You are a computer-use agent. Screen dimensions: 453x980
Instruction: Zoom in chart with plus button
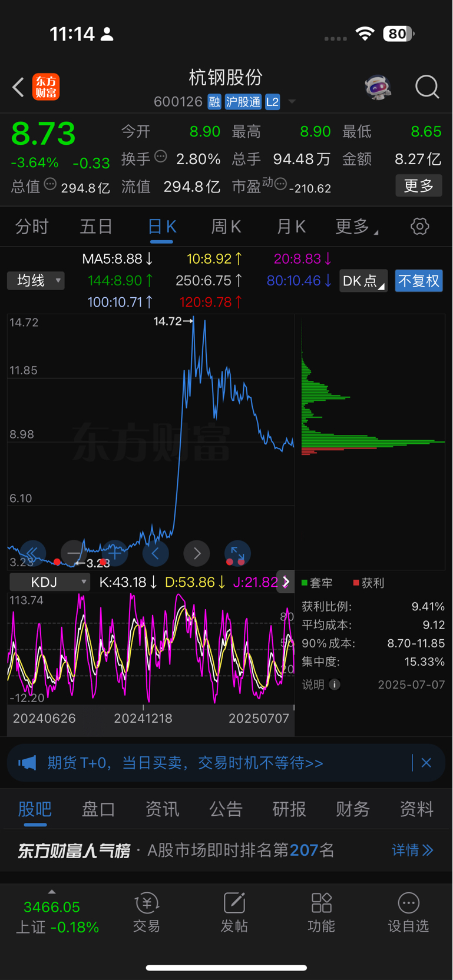(114, 553)
